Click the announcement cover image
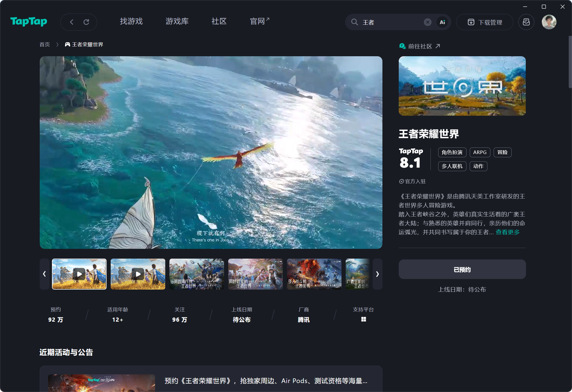The width and height of the screenshot is (572, 392). click(x=101, y=383)
